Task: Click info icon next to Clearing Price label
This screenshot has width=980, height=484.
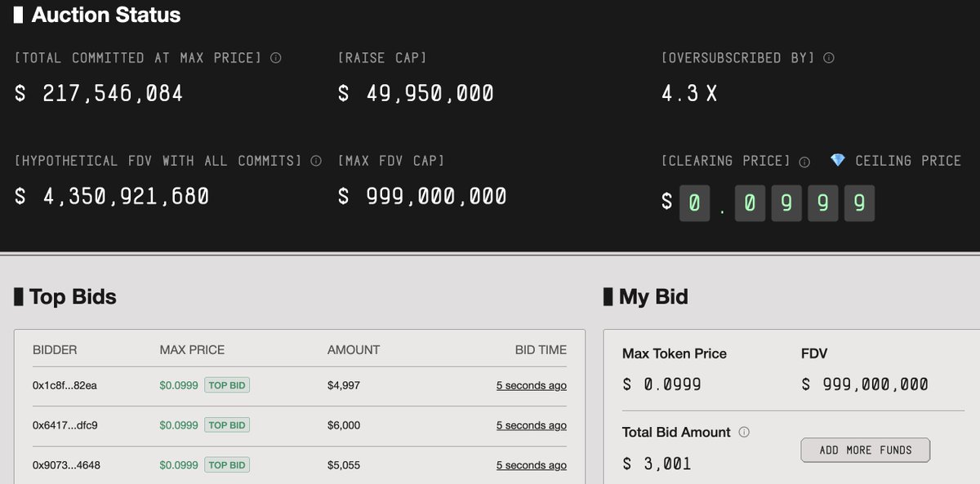Action: tap(804, 162)
